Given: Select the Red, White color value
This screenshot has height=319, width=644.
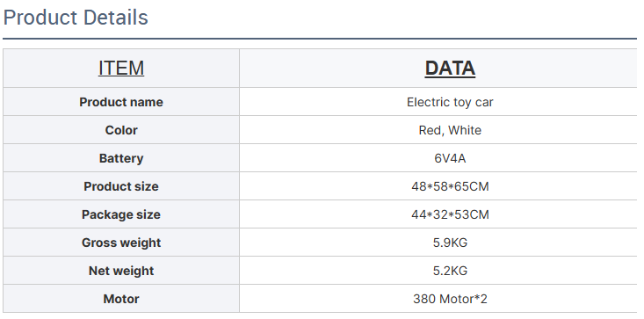Looking at the screenshot, I should (450, 130).
